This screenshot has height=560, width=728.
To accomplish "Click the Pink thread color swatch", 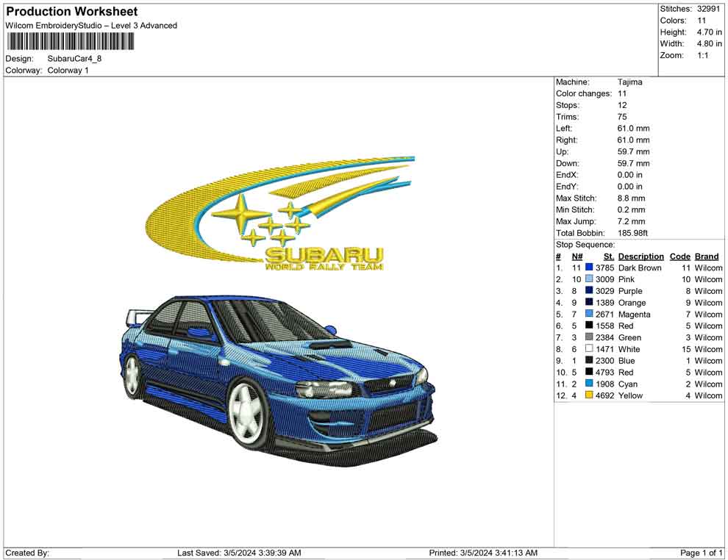I will pyautogui.click(x=588, y=279).
